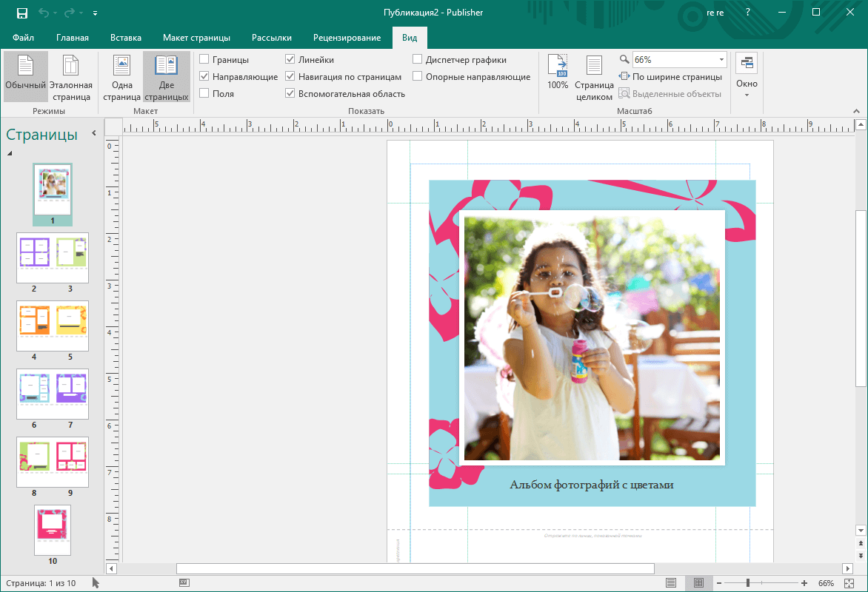Screen dimensions: 868x592
Task: Open the Вставка ribbon tab
Action: [126, 38]
